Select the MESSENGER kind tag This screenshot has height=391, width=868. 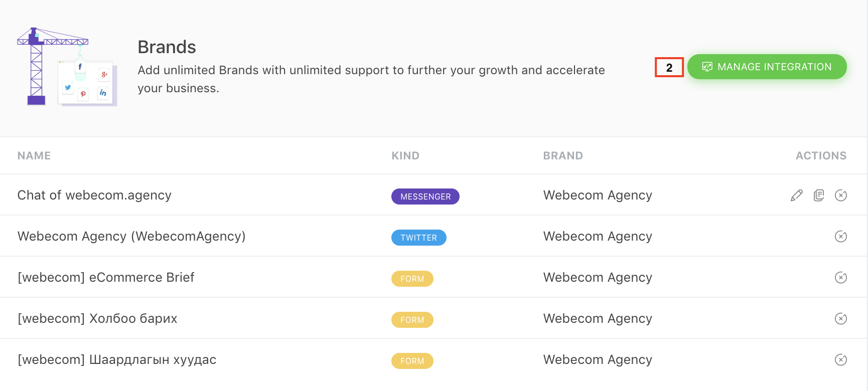425,197
